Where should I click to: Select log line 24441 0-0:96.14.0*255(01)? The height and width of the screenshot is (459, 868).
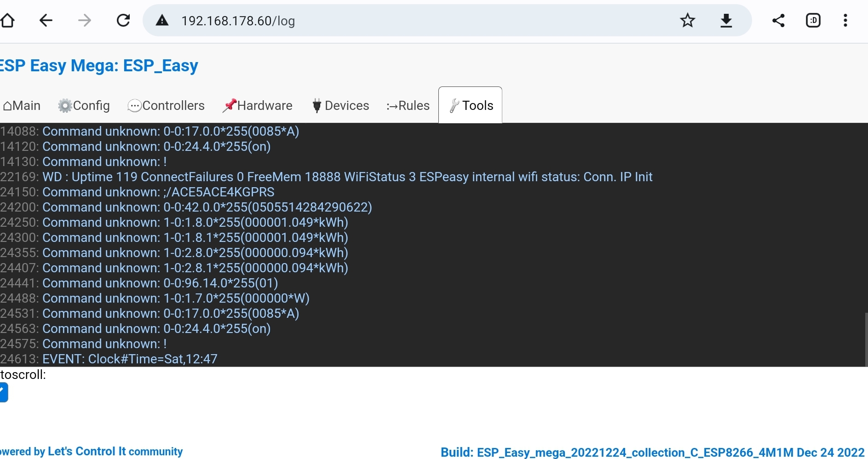[139, 283]
